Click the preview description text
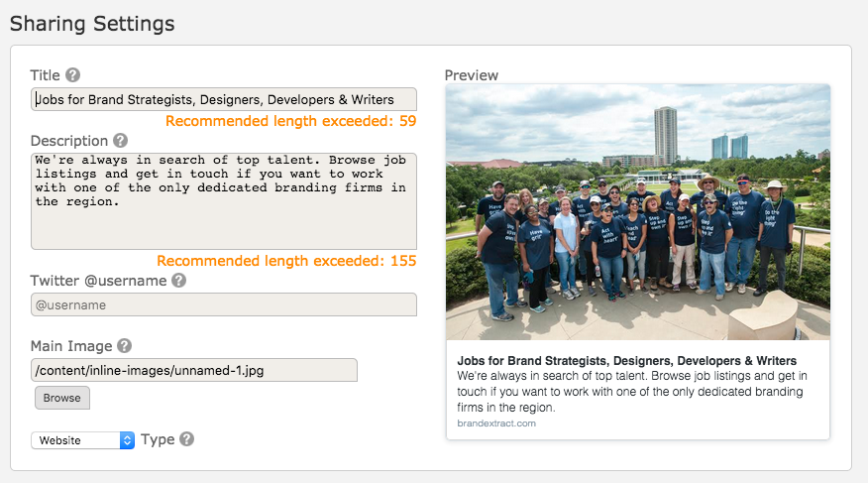 click(x=631, y=392)
